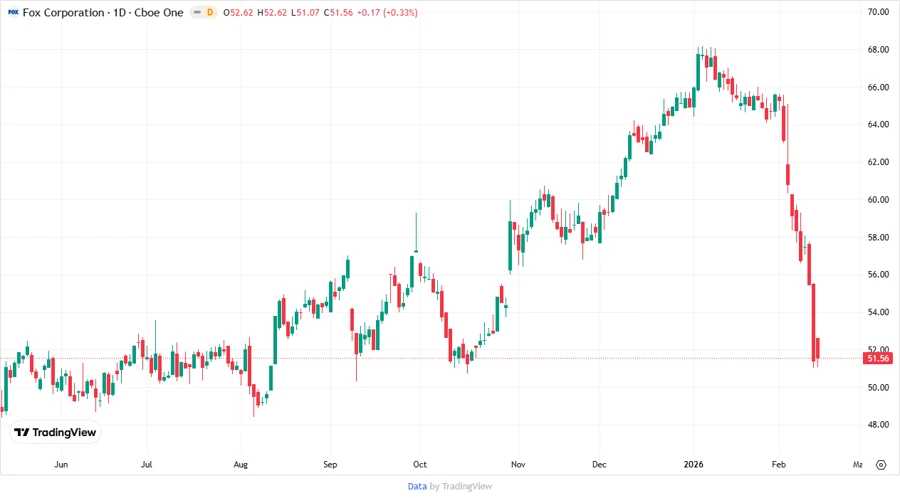The width and height of the screenshot is (900, 498).
Task: Open the Data link below the chart
Action: click(x=417, y=487)
